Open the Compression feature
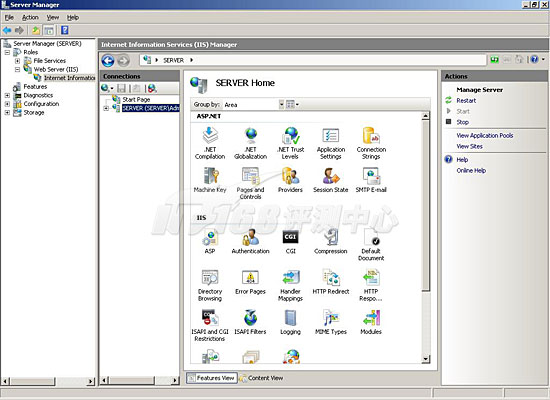This screenshot has width=550, height=400. pos(331,241)
